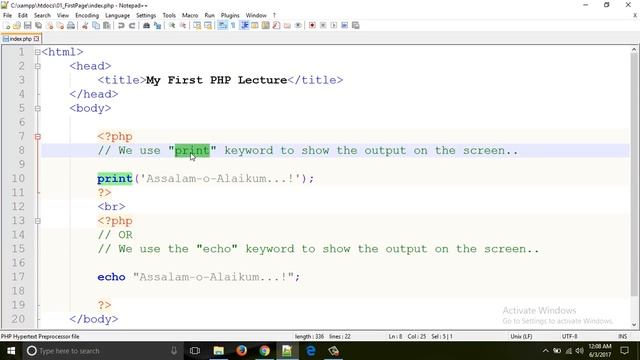Click the Save All toolbar icon

[38, 25]
